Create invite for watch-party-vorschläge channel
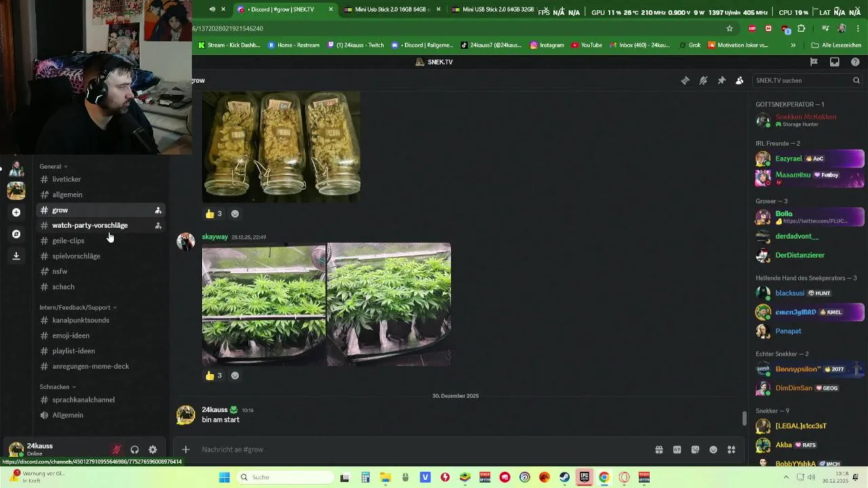Viewport: 868px width, 488px height. [x=158, y=226]
